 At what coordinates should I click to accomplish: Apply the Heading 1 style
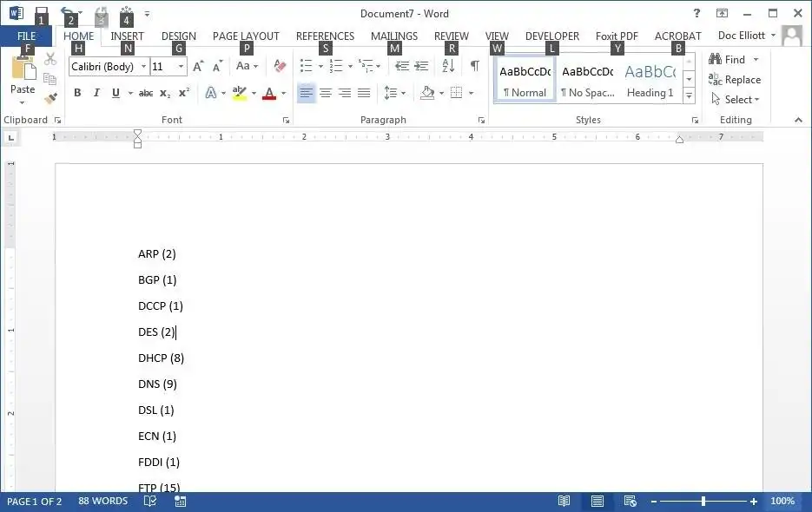tap(650, 80)
